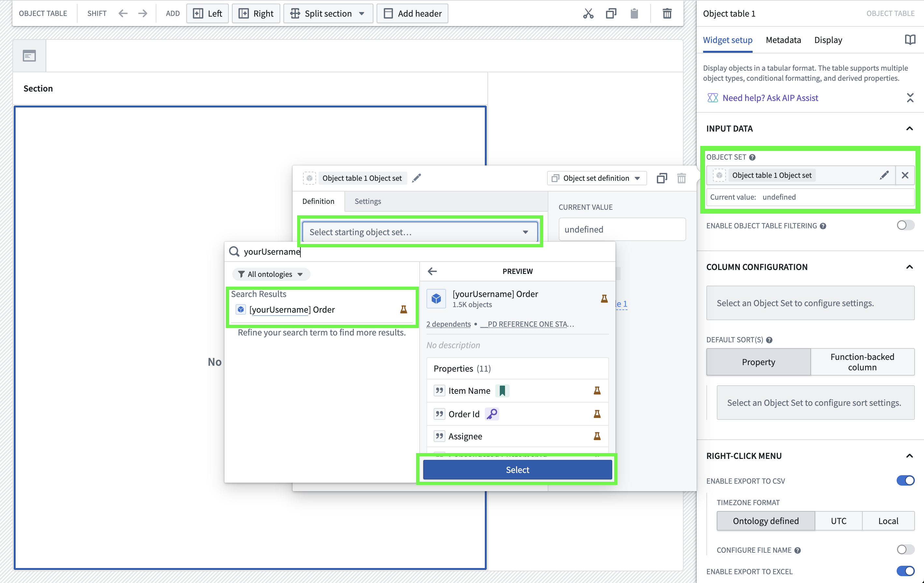
Task: Disable Export to CSV toggle
Action: click(x=905, y=480)
